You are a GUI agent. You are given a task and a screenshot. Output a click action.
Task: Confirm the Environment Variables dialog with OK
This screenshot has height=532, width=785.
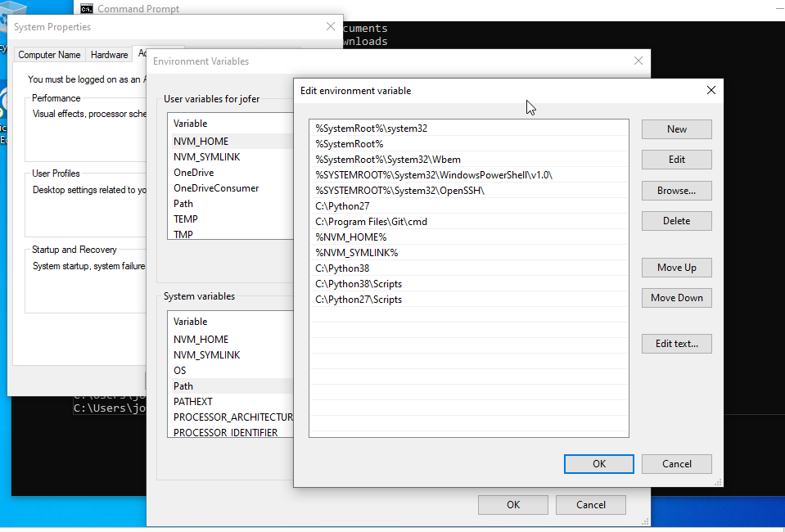512,504
